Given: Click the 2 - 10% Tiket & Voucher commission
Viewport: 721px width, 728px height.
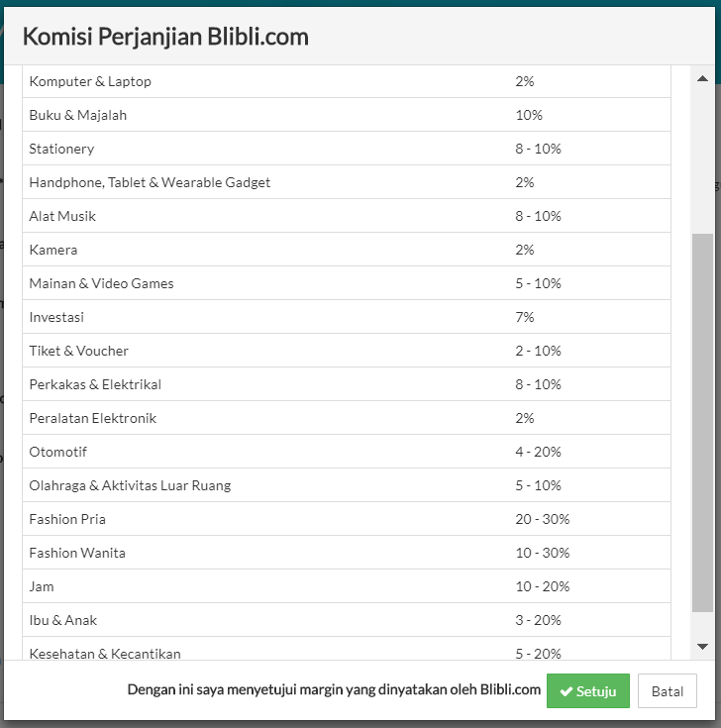Looking at the screenshot, I should [538, 351].
